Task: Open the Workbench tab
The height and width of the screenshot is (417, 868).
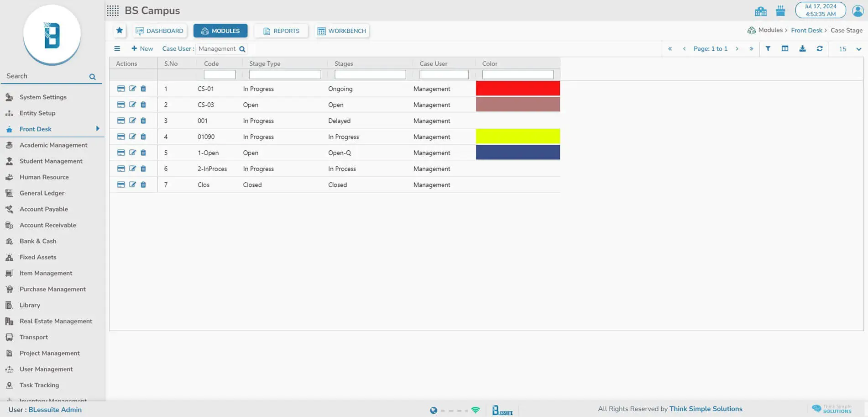Action: (342, 31)
